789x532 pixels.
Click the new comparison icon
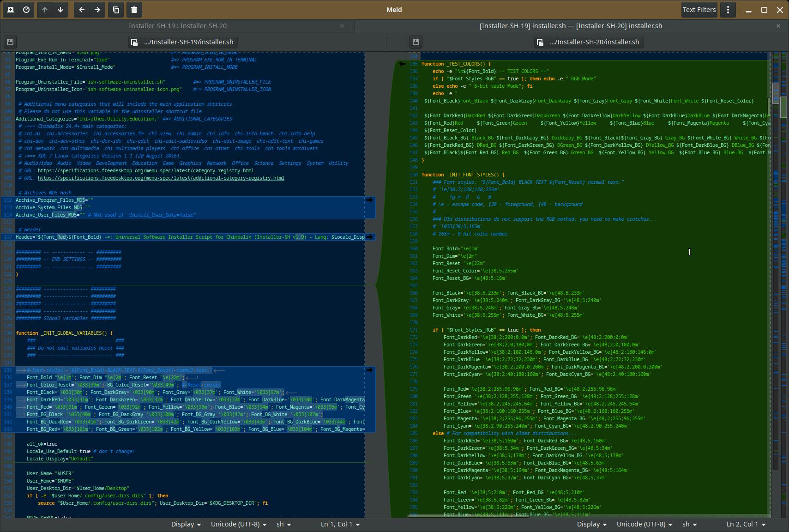(x=11, y=10)
